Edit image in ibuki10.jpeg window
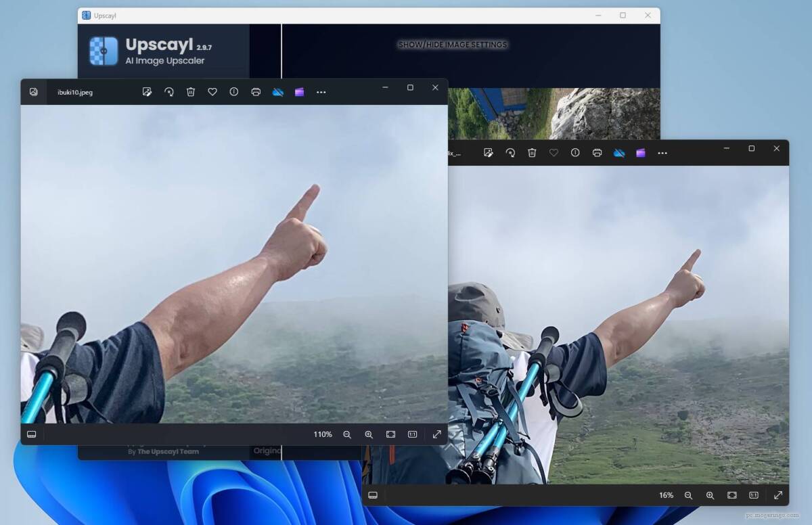 (147, 92)
